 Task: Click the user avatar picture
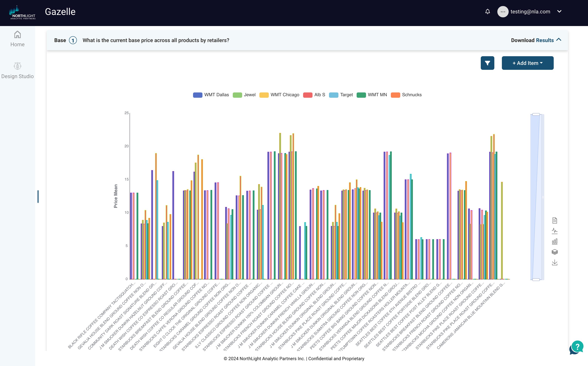[x=503, y=12]
